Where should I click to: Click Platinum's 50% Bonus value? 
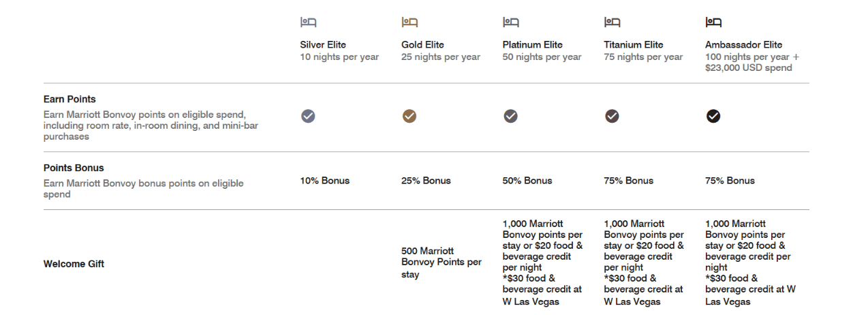click(527, 181)
